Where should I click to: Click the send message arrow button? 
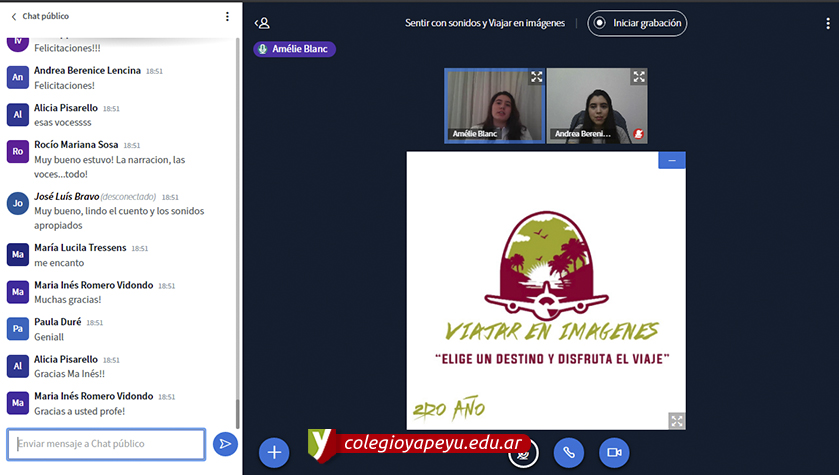pyautogui.click(x=225, y=443)
